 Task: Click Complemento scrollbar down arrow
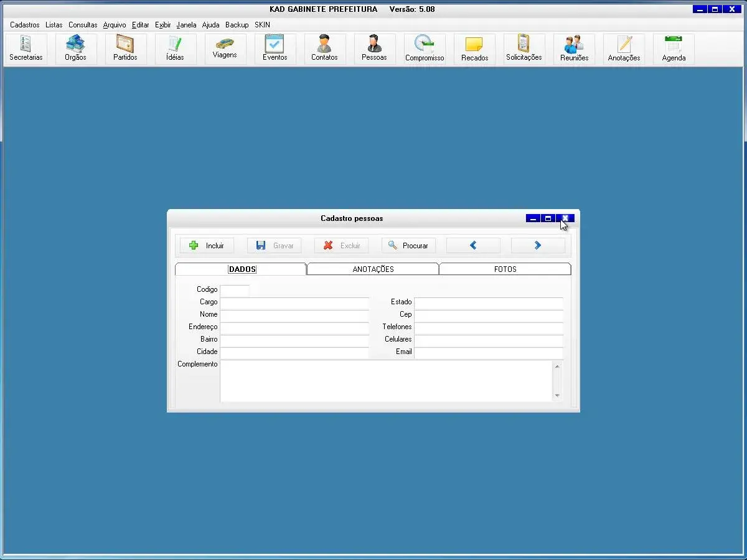(557, 396)
